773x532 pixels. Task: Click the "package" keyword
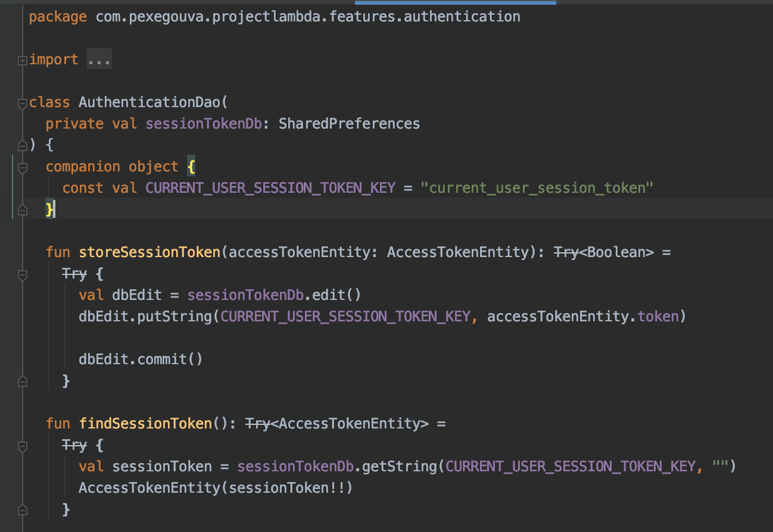click(58, 17)
